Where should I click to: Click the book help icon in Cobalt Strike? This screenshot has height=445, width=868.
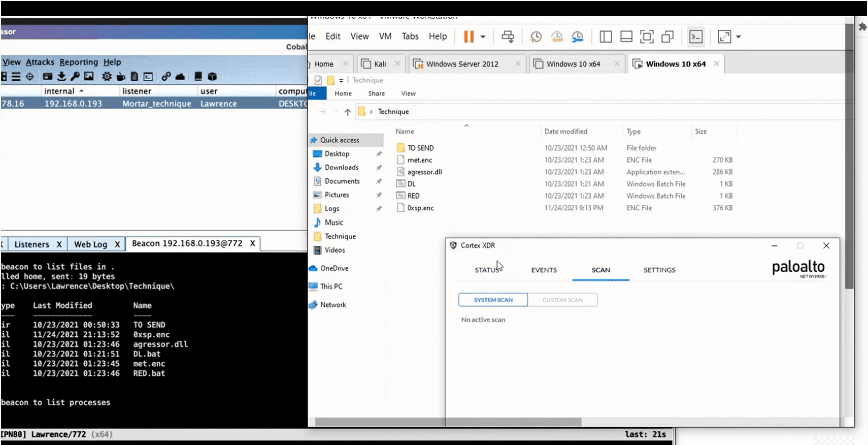[x=198, y=77]
